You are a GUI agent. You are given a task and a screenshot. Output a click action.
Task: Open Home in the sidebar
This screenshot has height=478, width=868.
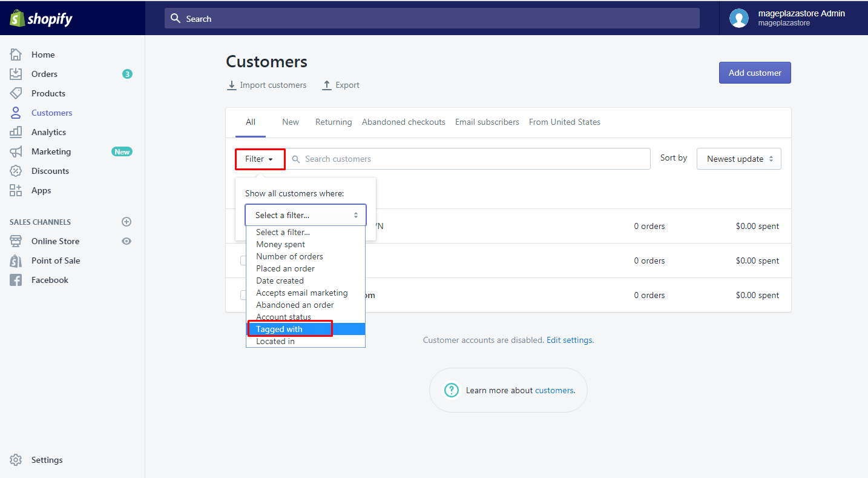point(43,55)
